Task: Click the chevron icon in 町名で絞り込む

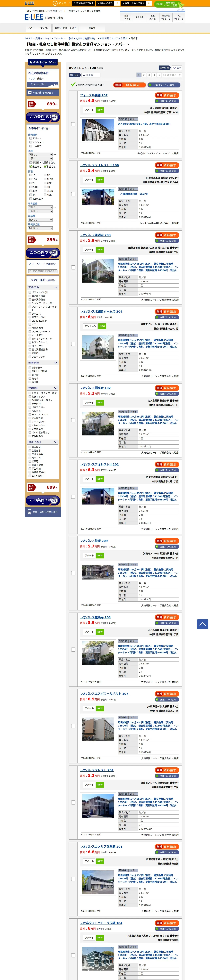Action: pyautogui.click(x=29, y=84)
